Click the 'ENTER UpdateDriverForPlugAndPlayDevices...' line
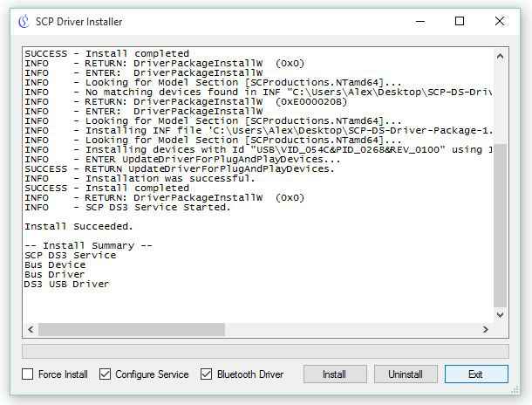532x405 pixels. (x=182, y=159)
